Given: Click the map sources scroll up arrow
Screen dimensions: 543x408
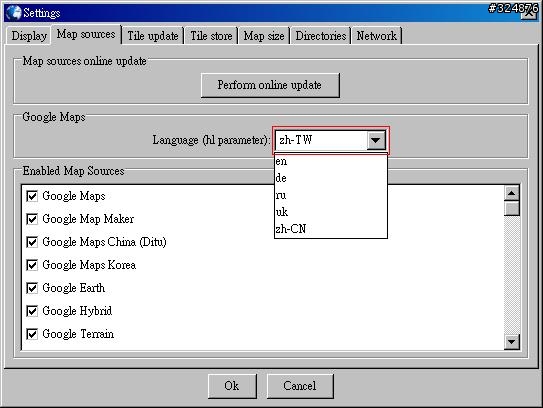Looking at the screenshot, I should [x=511, y=193].
